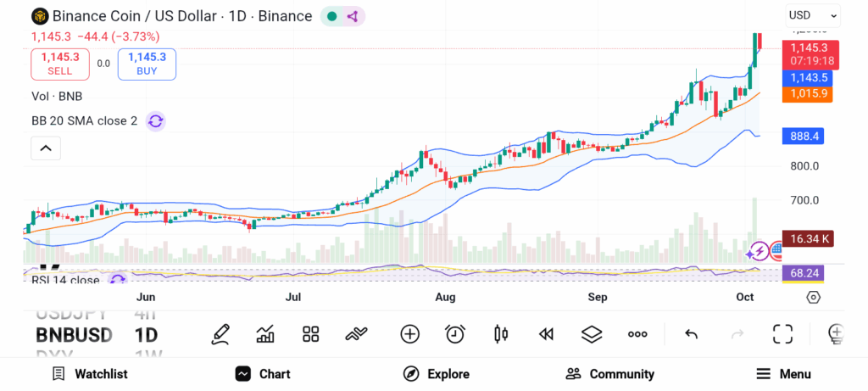
Task: Switch to the Watchlist tab
Action: [x=89, y=374]
